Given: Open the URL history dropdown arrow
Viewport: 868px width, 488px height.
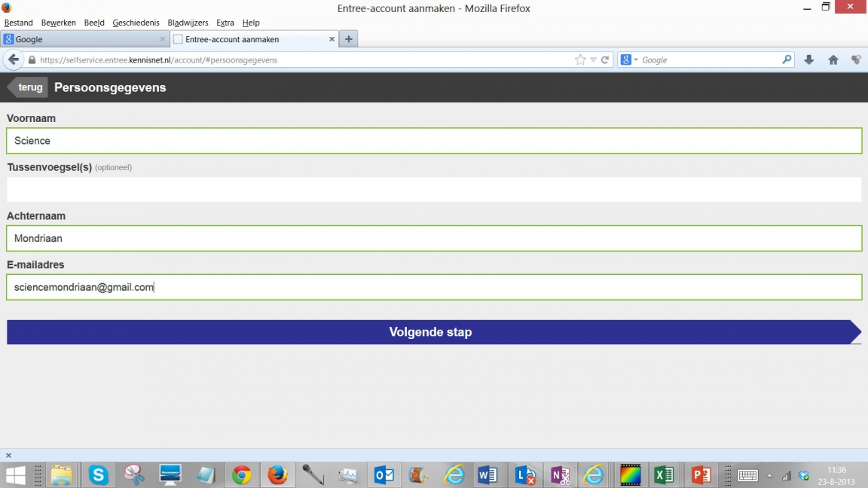Looking at the screenshot, I should tap(593, 60).
